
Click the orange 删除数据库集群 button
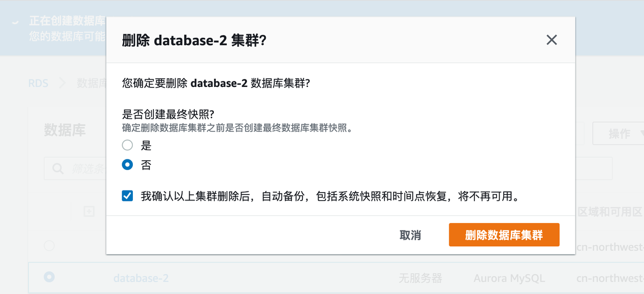tap(504, 234)
